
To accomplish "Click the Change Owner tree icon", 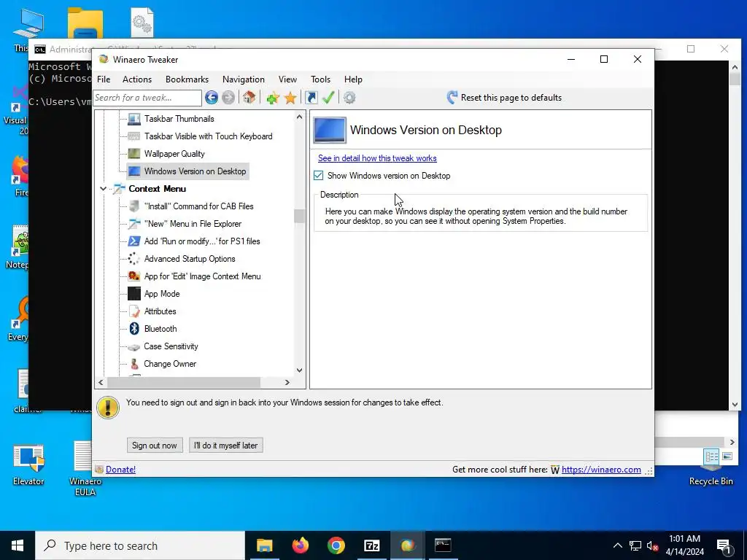I will pyautogui.click(x=134, y=364).
